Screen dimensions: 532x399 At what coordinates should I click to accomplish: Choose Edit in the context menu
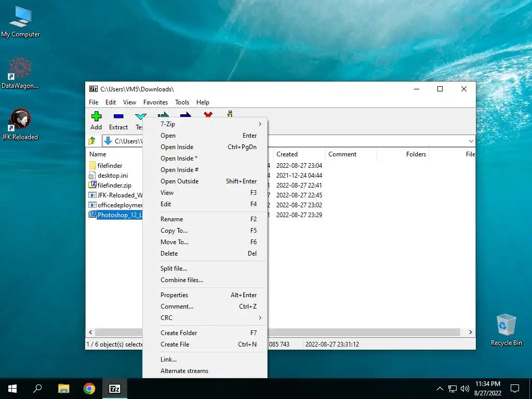point(205,204)
